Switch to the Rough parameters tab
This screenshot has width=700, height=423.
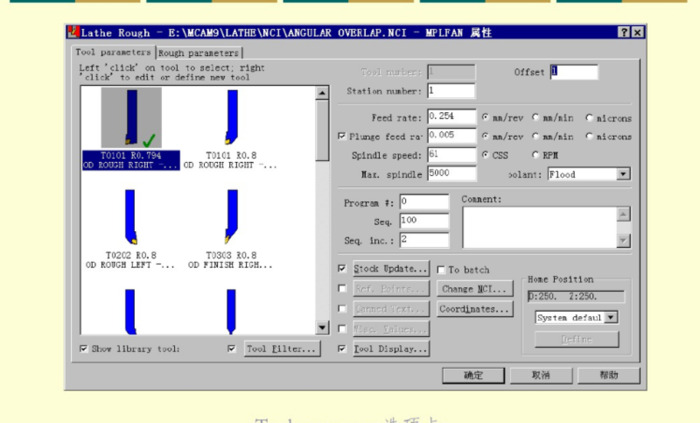[199, 53]
